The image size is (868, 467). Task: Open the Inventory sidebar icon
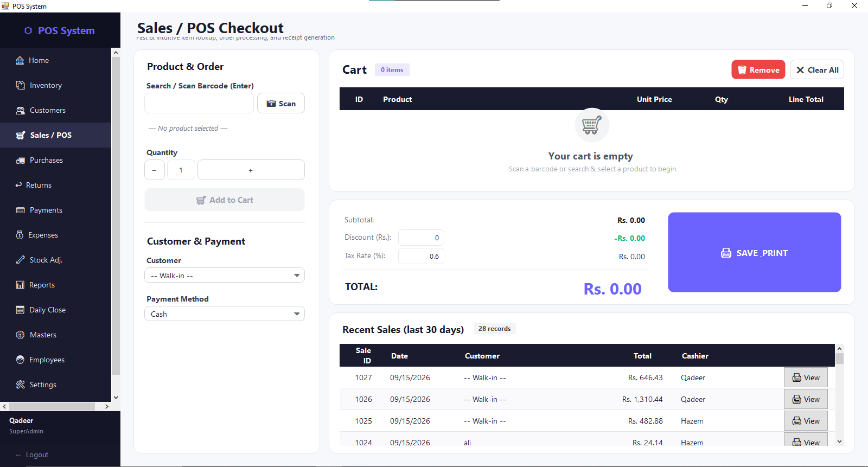point(20,85)
